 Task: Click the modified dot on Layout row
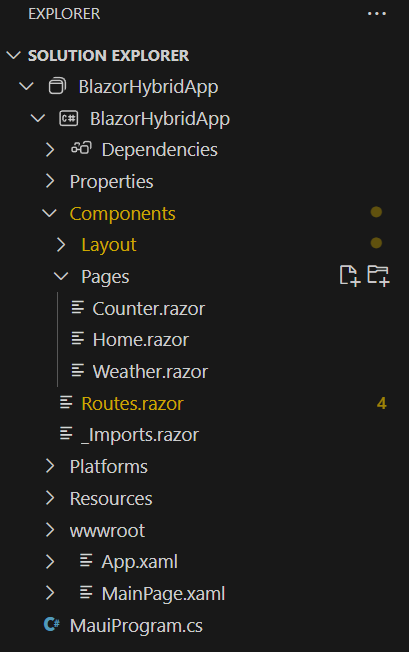coord(376,243)
